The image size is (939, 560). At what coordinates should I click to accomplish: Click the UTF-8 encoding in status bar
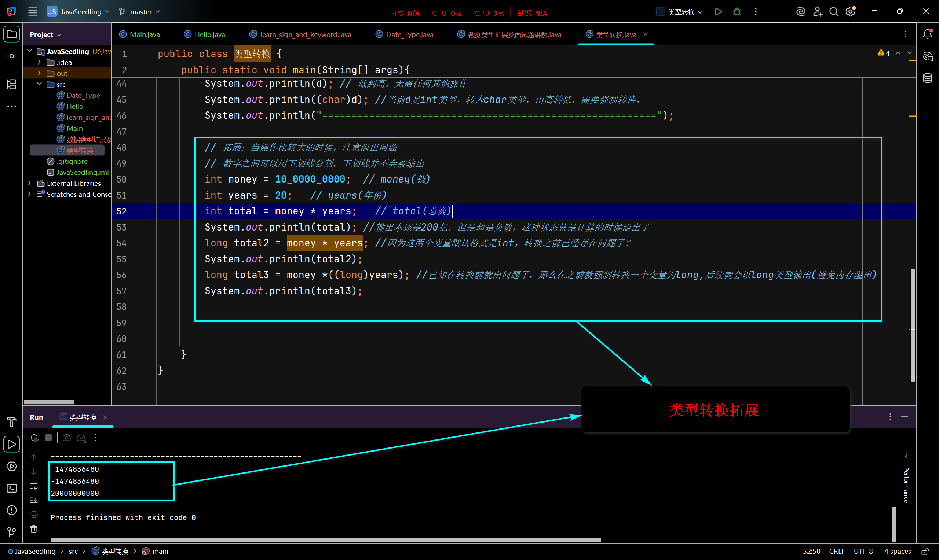coord(863,551)
